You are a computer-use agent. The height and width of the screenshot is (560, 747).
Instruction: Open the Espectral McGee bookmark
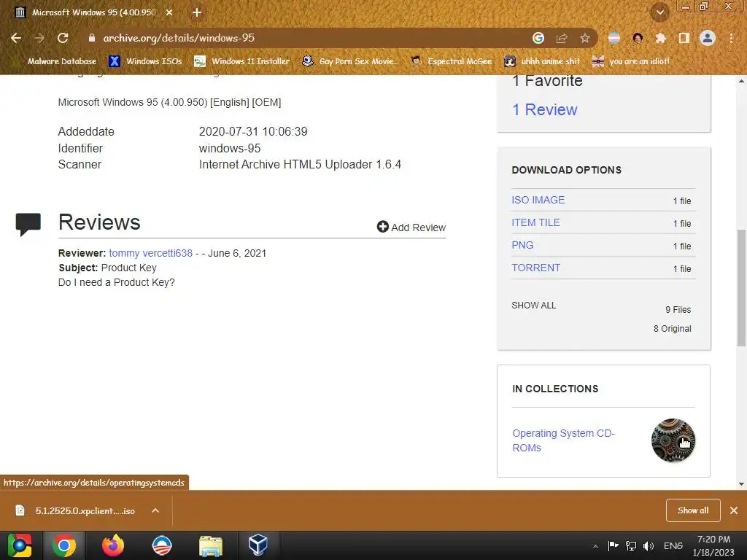[451, 61]
